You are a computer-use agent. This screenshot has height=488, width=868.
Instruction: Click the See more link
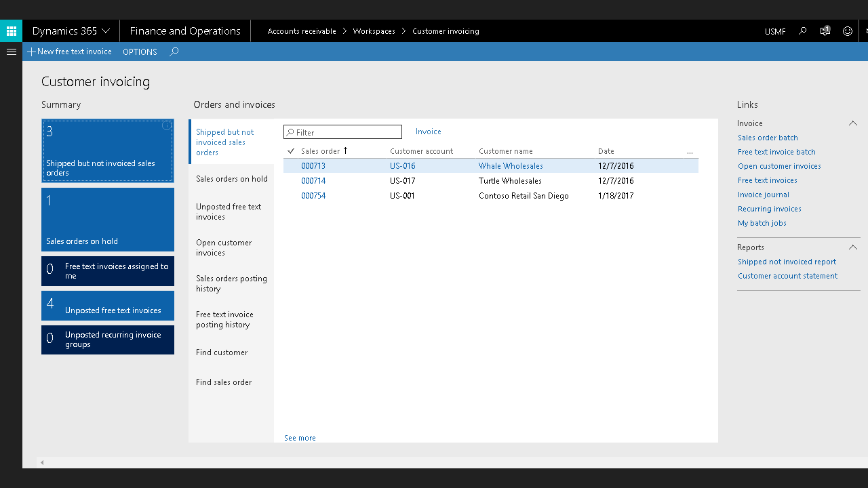300,438
